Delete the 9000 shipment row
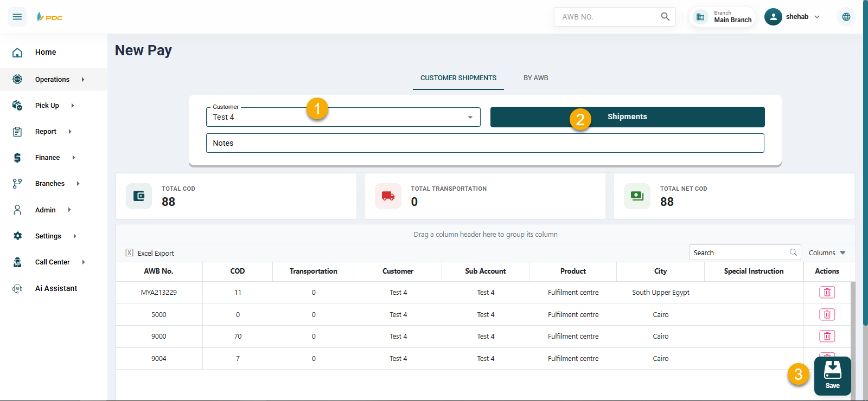 [827, 337]
